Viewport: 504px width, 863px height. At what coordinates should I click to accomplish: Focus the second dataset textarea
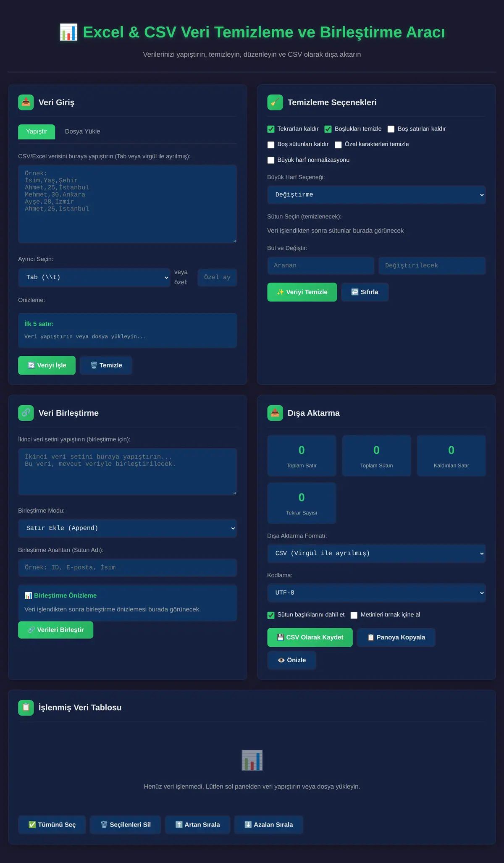[127, 472]
